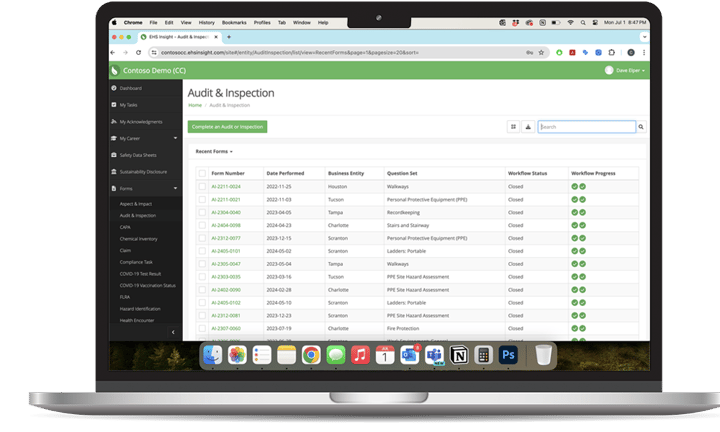The image size is (720, 432).
Task: Reload the browser page
Action: (138, 52)
